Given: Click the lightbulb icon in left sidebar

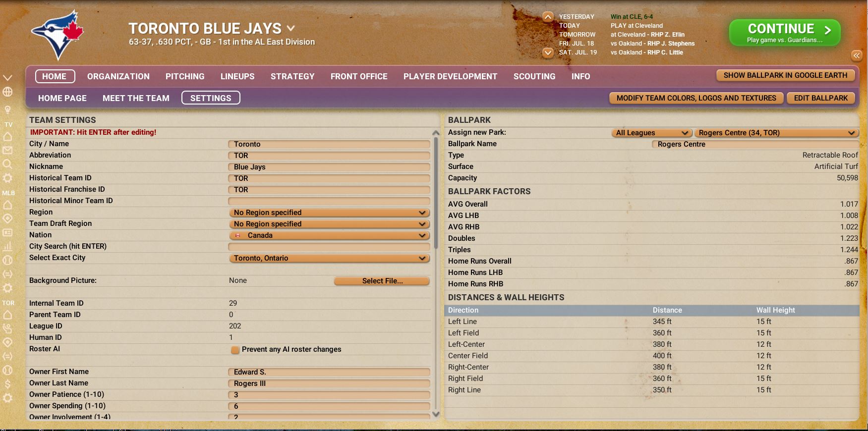Looking at the screenshot, I should tap(7, 109).
